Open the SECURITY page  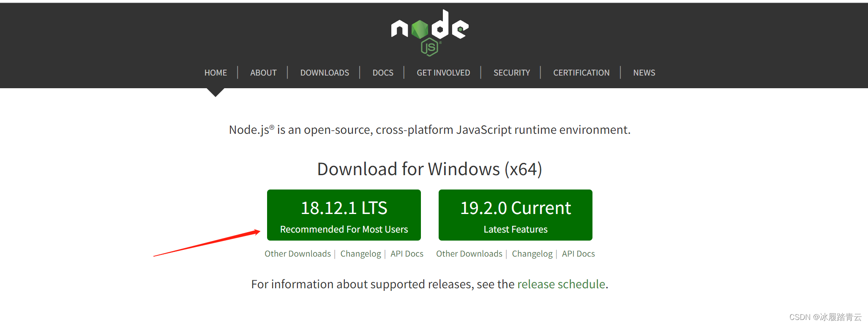511,72
